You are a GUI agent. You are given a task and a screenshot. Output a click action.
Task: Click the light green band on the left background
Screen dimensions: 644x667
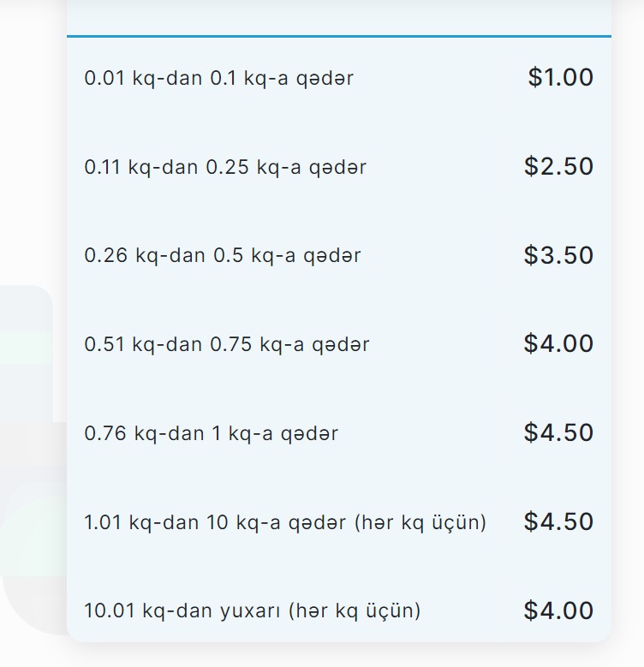[x=26, y=347]
